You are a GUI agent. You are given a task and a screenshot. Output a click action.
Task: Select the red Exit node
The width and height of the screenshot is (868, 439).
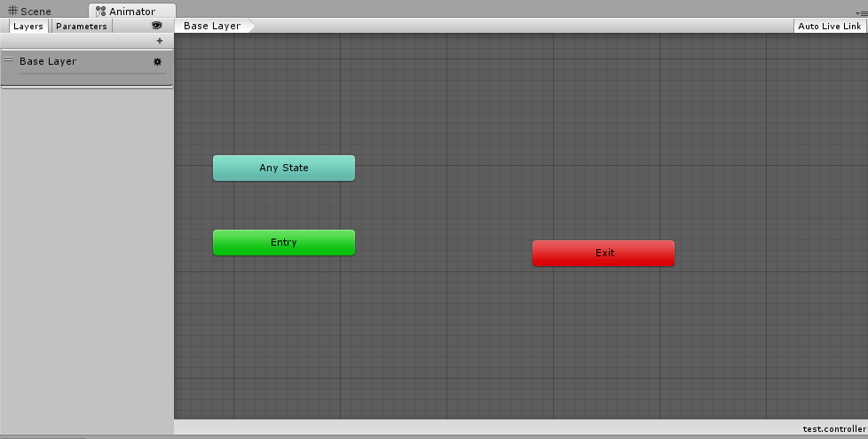point(604,253)
